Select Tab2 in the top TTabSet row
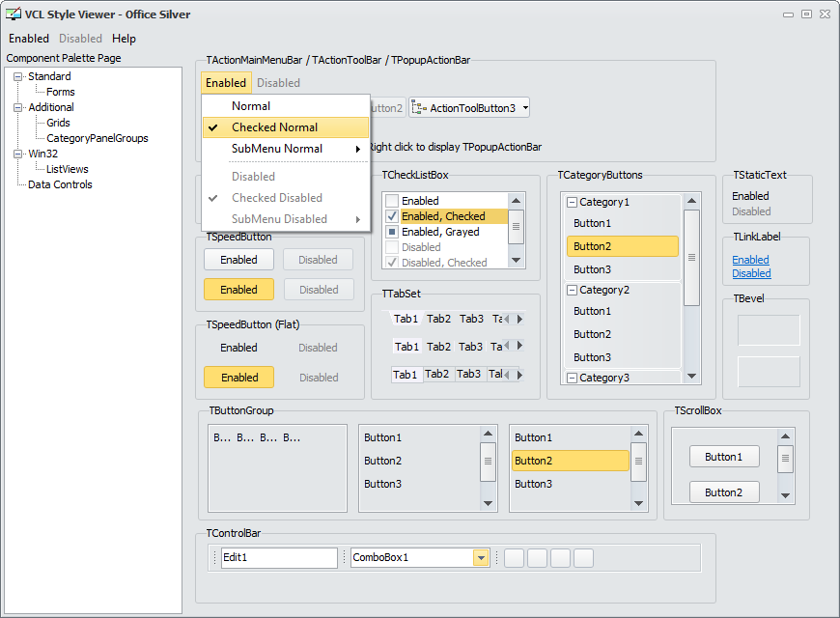840x618 pixels. [438, 319]
